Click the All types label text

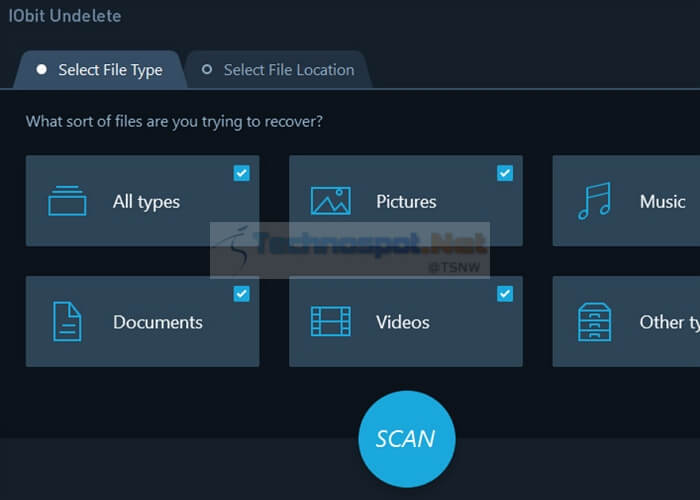[146, 202]
